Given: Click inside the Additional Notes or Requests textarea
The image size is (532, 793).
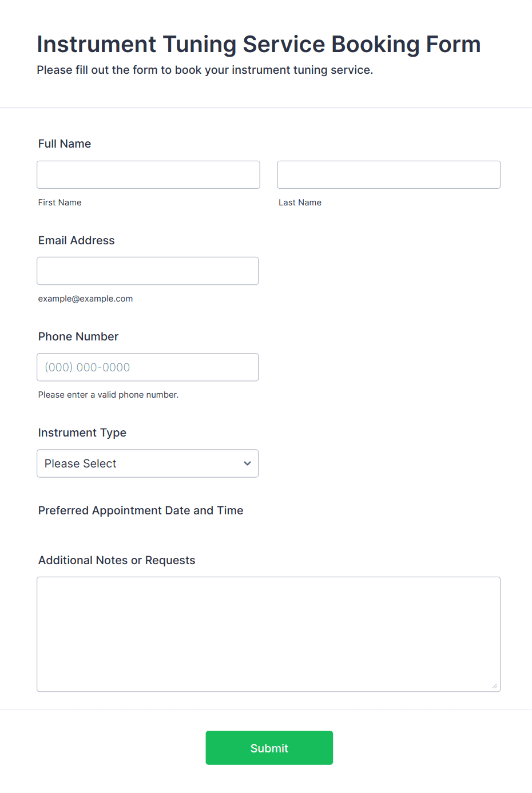Looking at the screenshot, I should click(x=269, y=634).
